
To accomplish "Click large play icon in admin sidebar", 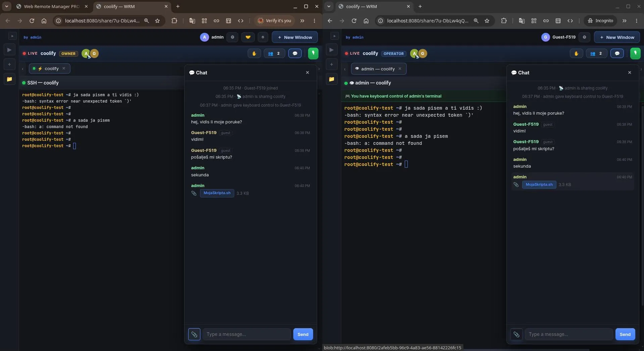I will point(9,50).
